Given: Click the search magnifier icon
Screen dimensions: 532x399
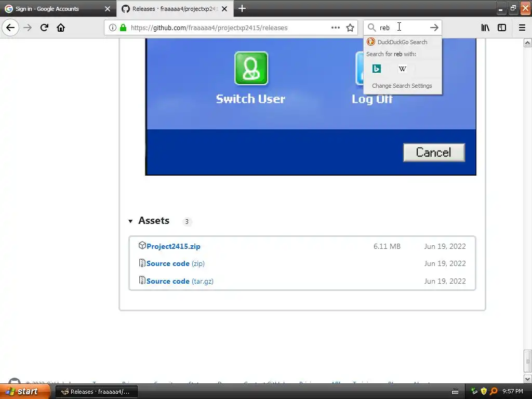Looking at the screenshot, I should (x=372, y=28).
